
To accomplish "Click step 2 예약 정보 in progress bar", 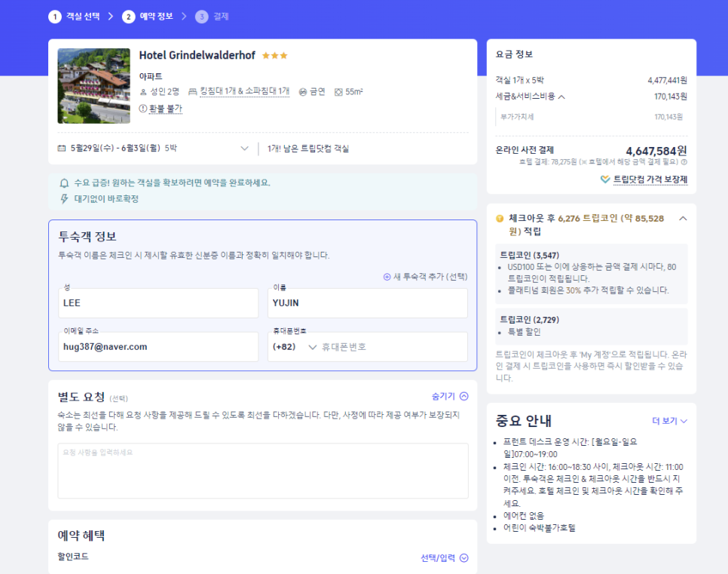I will coord(148,17).
